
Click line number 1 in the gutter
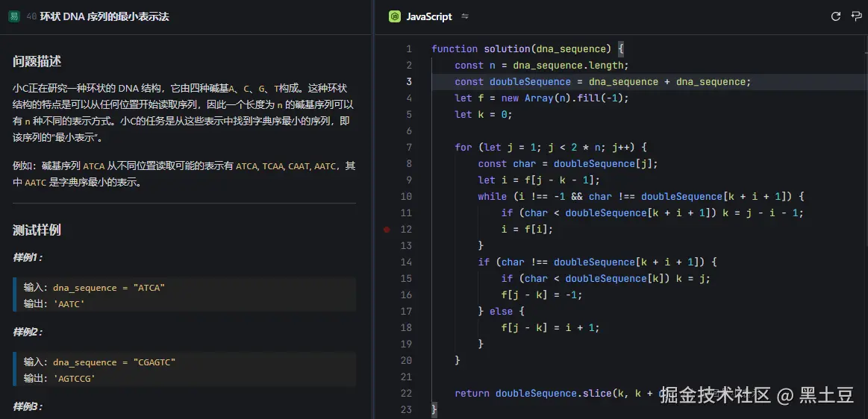coord(408,49)
